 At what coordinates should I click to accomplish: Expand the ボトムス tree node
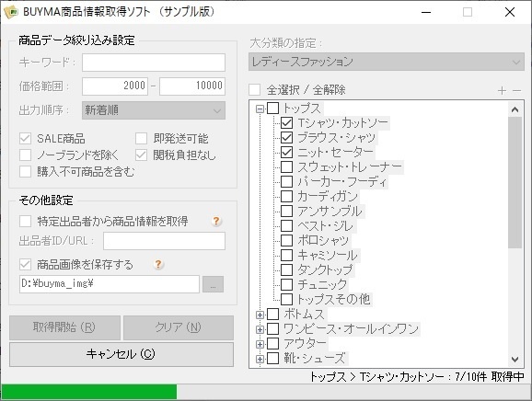[260, 315]
